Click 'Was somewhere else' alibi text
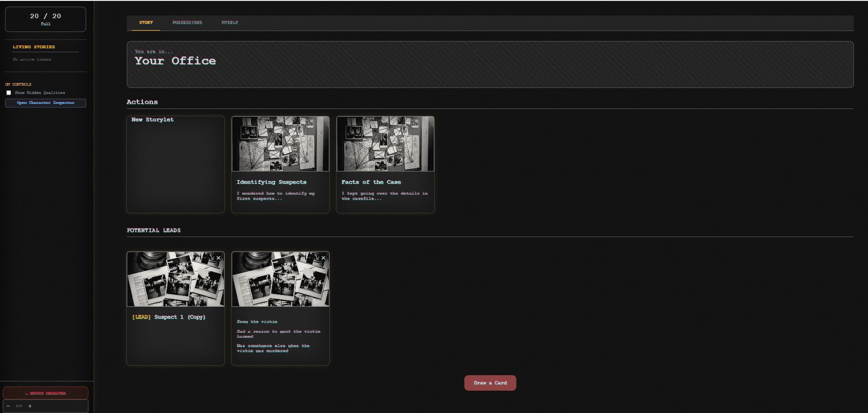This screenshot has width=868, height=413. pos(273,348)
